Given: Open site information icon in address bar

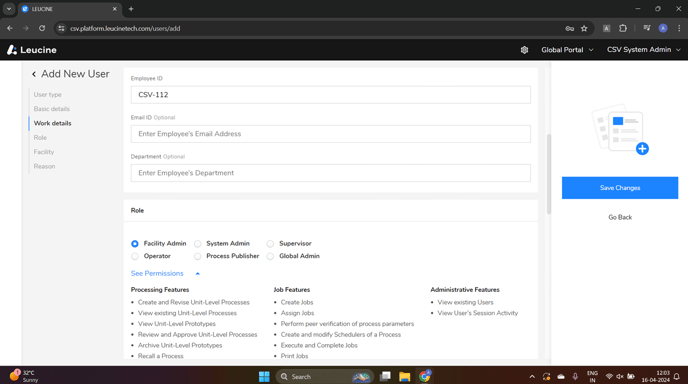Looking at the screenshot, I should (x=61, y=28).
